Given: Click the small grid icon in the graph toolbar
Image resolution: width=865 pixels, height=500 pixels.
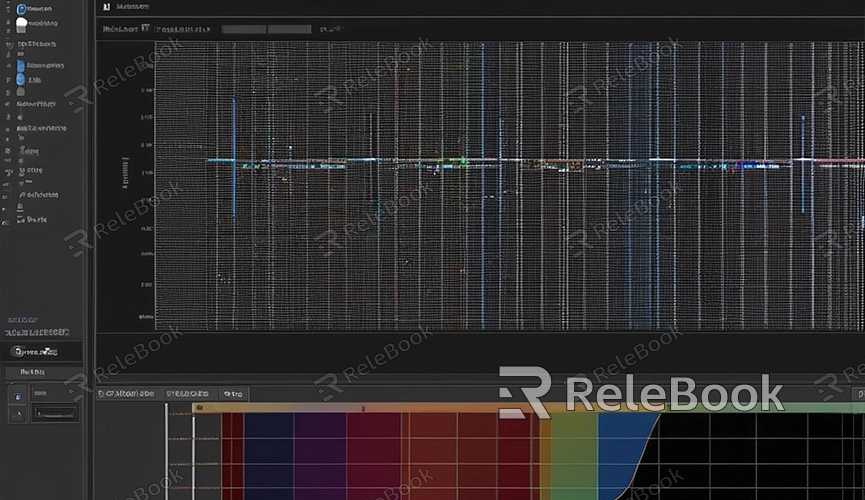Looking at the screenshot, I should (145, 28).
